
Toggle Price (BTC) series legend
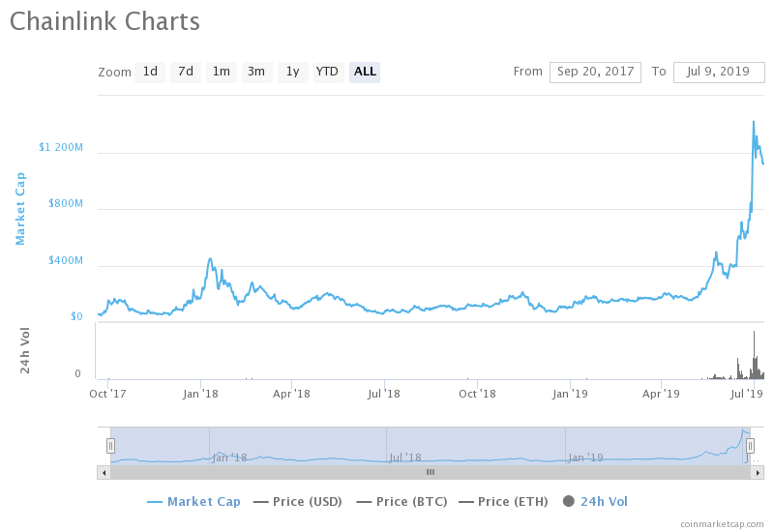click(x=402, y=502)
